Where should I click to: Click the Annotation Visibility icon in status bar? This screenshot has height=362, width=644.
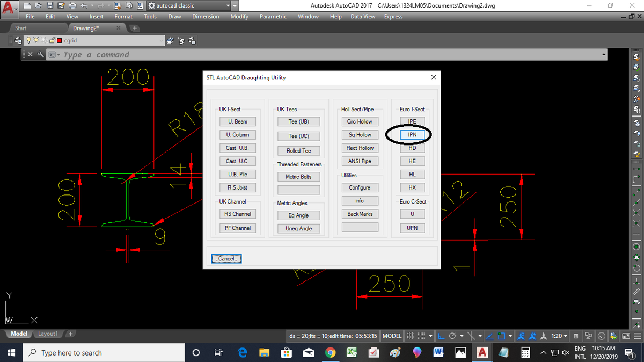[522, 336]
